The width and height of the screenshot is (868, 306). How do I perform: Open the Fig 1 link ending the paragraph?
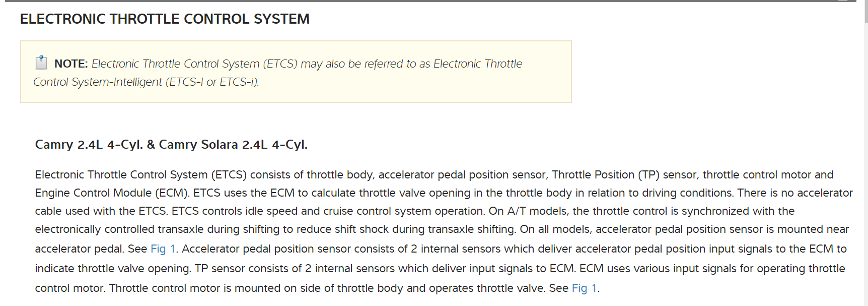pyautogui.click(x=584, y=288)
